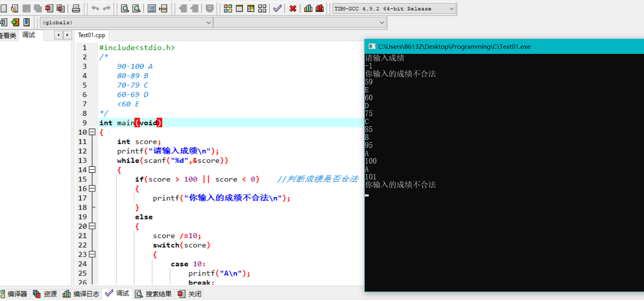644x301 pixels.
Task: Click the Test01.exe console window title bar
Action: [x=504, y=47]
